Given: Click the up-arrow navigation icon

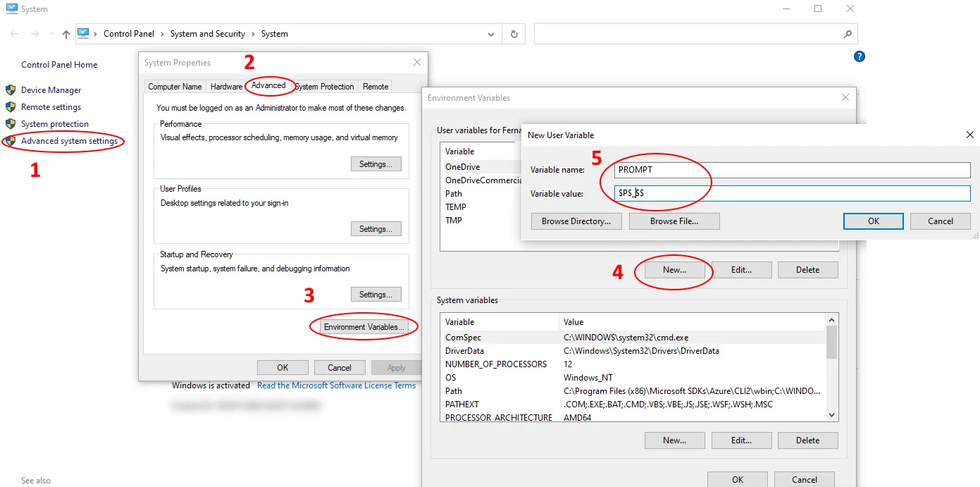Looking at the screenshot, I should pos(66,33).
